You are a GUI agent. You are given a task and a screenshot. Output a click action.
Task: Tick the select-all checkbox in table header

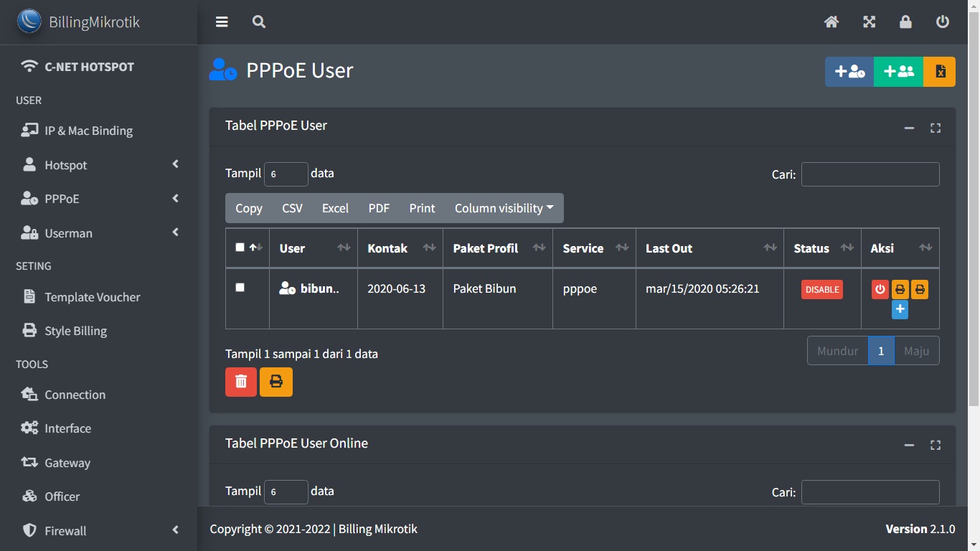[240, 248]
